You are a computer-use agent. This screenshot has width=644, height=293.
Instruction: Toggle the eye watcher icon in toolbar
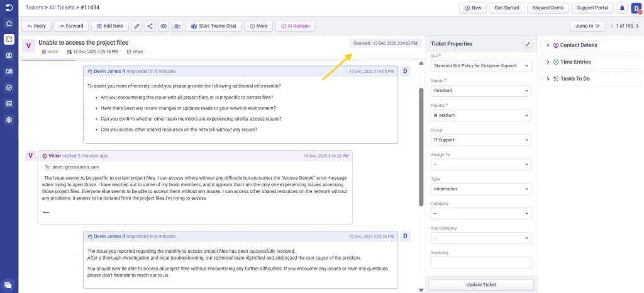point(164,26)
